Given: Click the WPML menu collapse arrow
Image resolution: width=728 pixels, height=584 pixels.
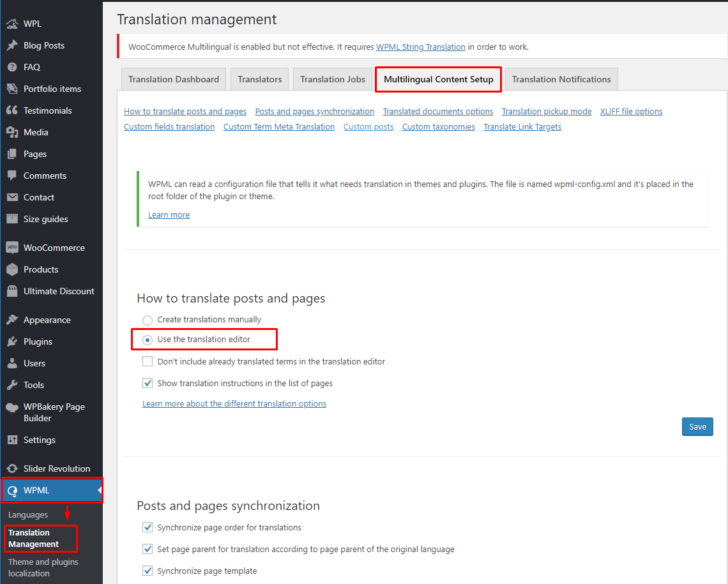Looking at the screenshot, I should pos(100,490).
